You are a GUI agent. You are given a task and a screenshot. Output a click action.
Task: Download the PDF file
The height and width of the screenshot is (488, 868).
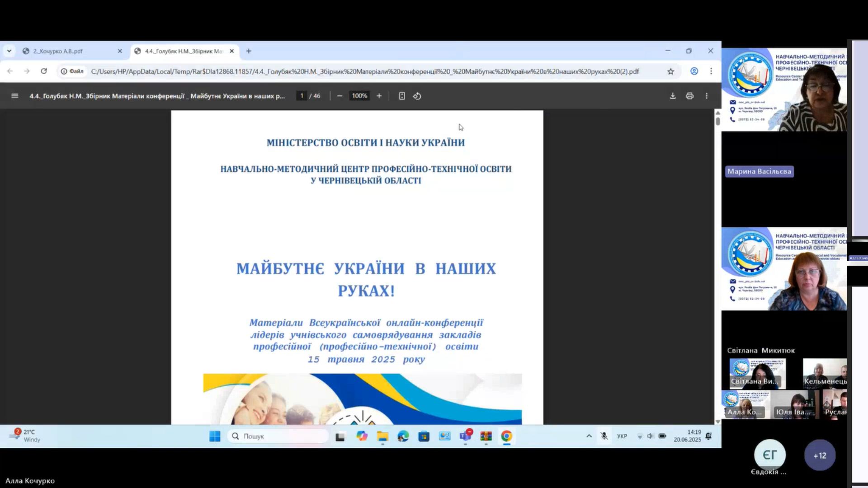coord(673,96)
